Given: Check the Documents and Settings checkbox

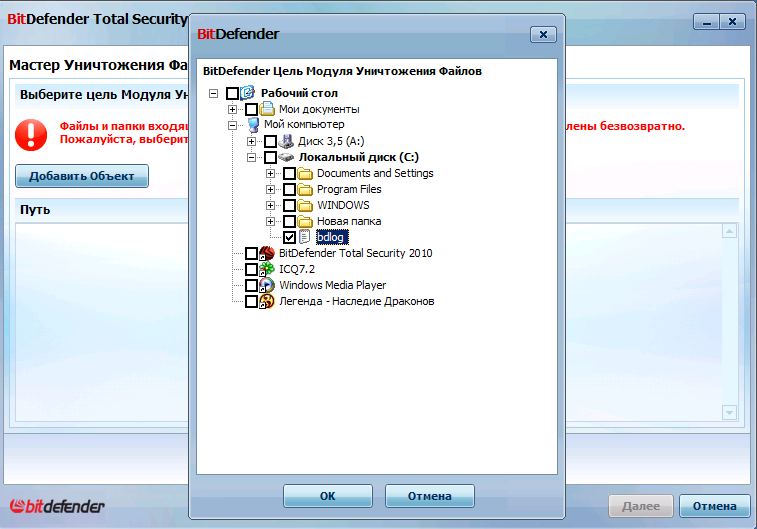Looking at the screenshot, I should tap(289, 173).
